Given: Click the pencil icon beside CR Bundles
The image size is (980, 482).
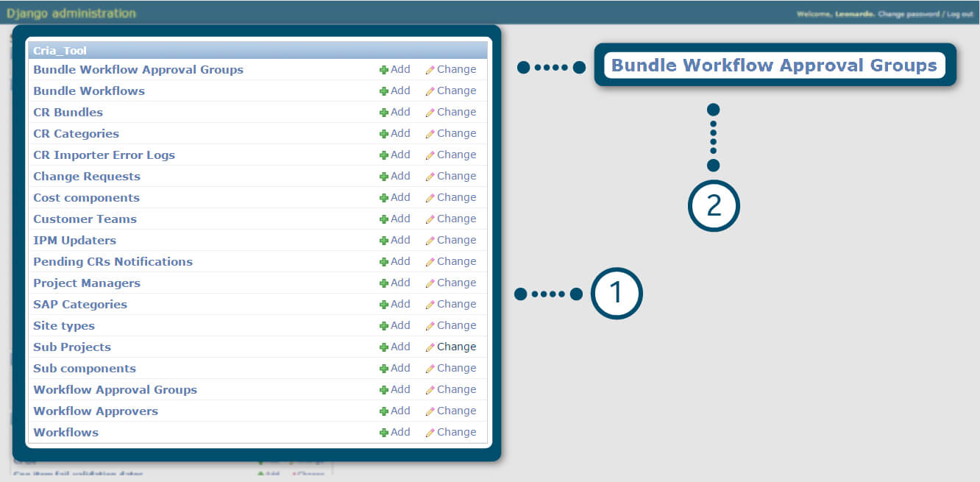Looking at the screenshot, I should coord(430,113).
